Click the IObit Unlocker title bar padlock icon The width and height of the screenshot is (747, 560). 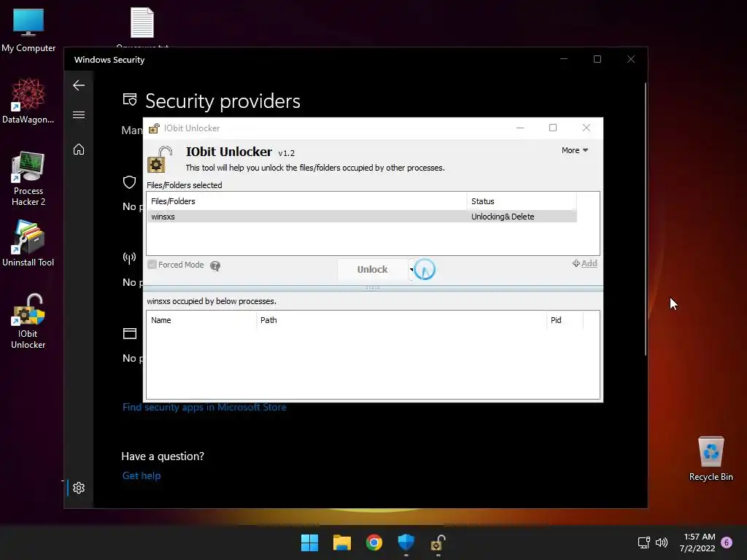click(154, 128)
